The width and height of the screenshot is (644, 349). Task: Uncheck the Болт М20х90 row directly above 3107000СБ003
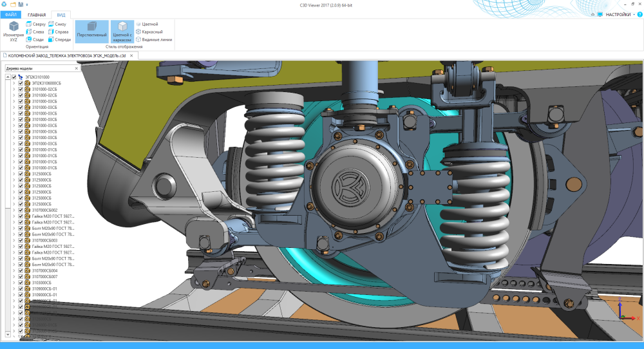click(x=21, y=234)
